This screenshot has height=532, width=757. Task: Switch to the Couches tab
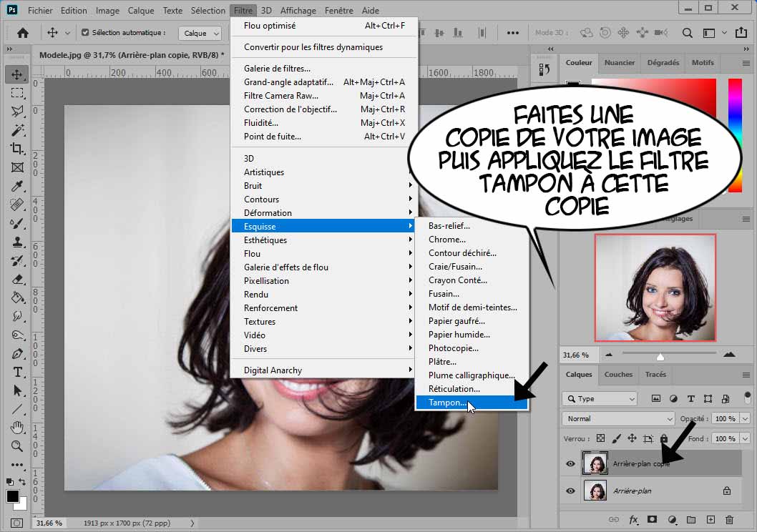coord(618,374)
